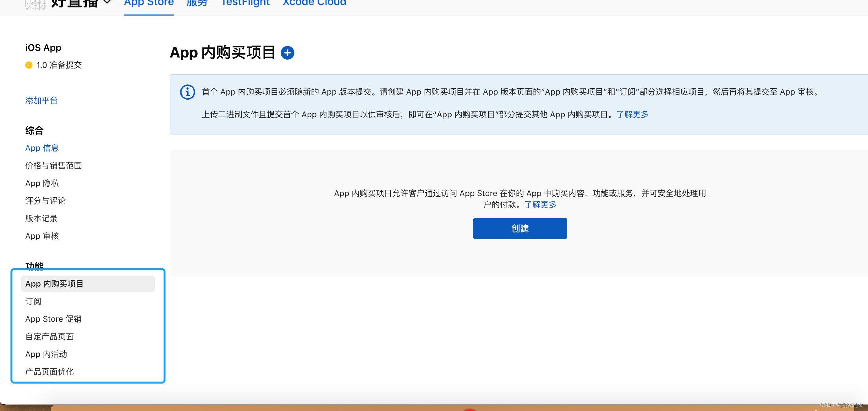Add a new in-app purchase with the plus icon
Screen dimensions: 868x411
[288, 52]
